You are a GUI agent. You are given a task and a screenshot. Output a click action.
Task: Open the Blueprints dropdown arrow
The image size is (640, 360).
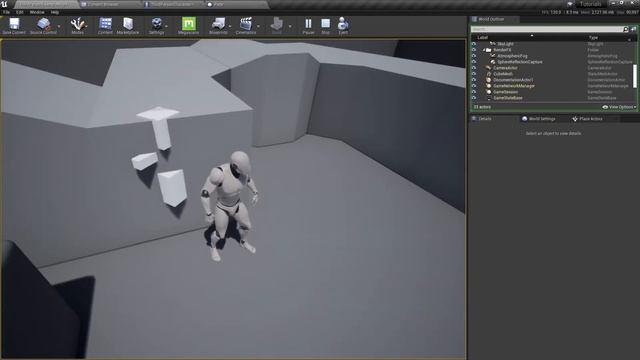(x=230, y=27)
